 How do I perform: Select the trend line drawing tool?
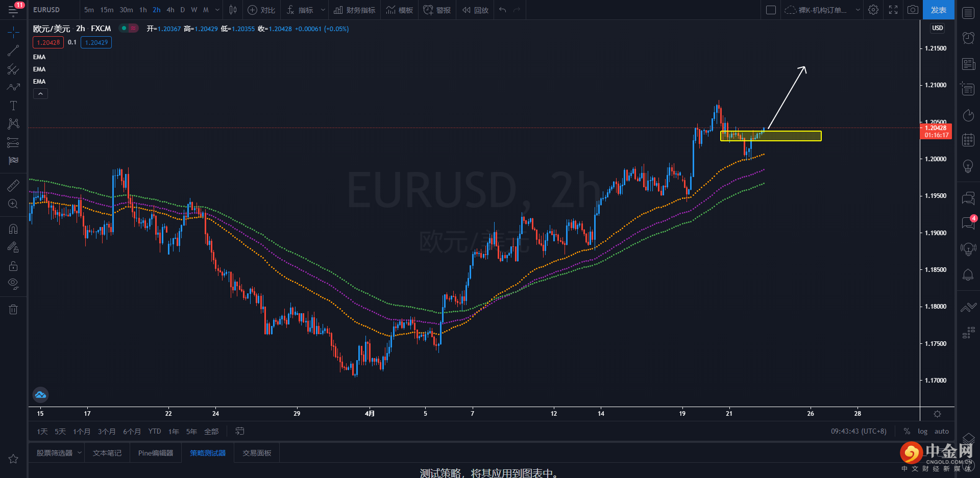13,51
